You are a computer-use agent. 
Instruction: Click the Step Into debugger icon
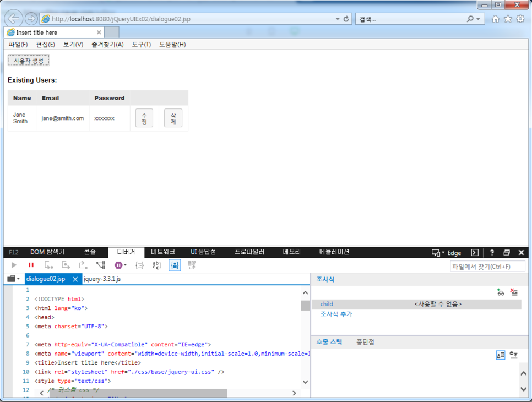(x=49, y=265)
